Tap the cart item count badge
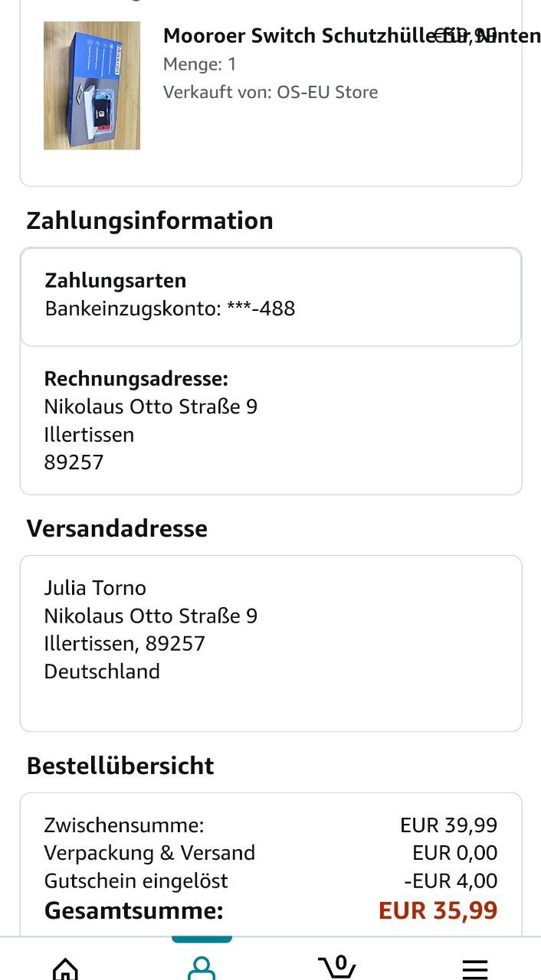Viewport: 541px width, 980px height. (x=341, y=962)
